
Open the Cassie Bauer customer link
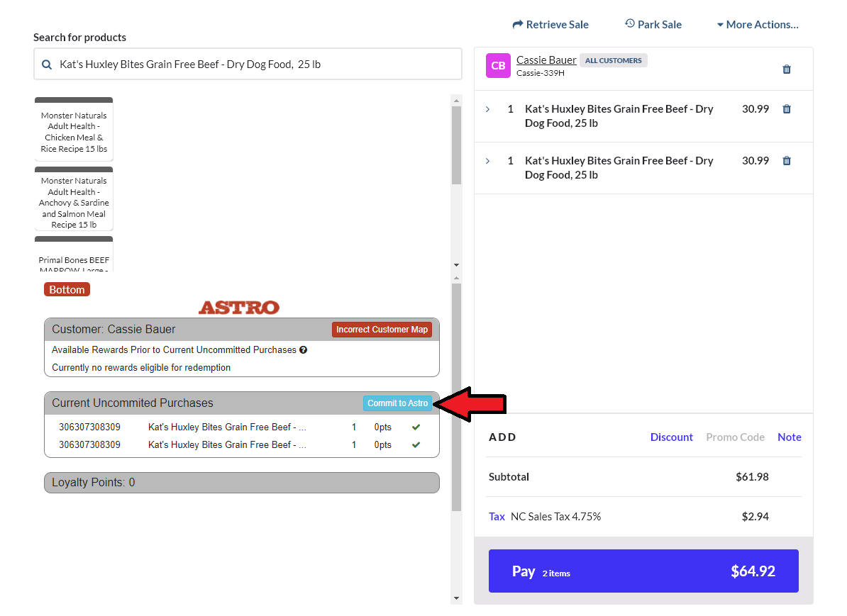coord(546,60)
